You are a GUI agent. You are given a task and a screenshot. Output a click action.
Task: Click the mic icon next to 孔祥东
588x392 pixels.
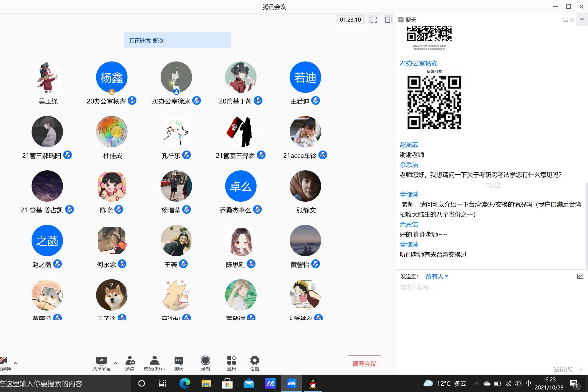coord(186,155)
